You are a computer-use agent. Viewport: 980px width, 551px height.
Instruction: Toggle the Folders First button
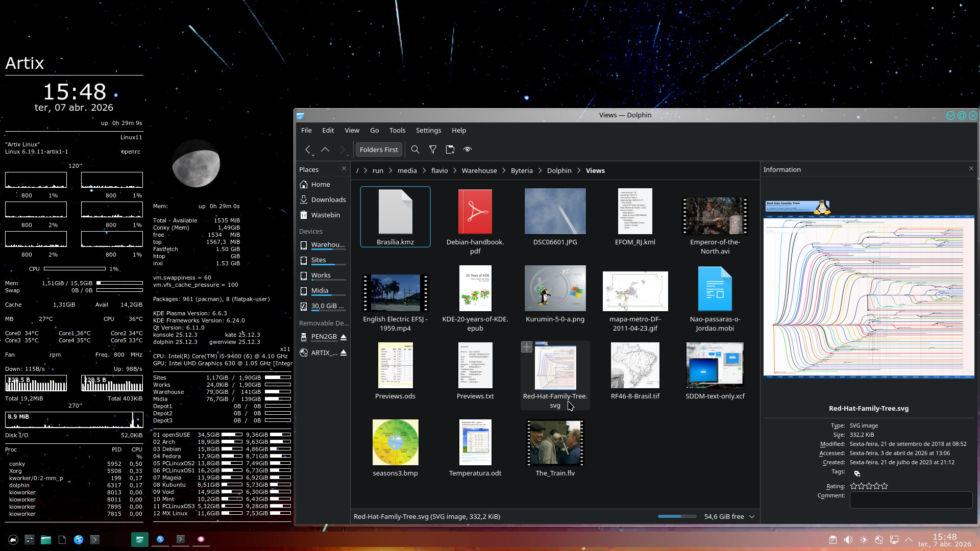coord(379,149)
